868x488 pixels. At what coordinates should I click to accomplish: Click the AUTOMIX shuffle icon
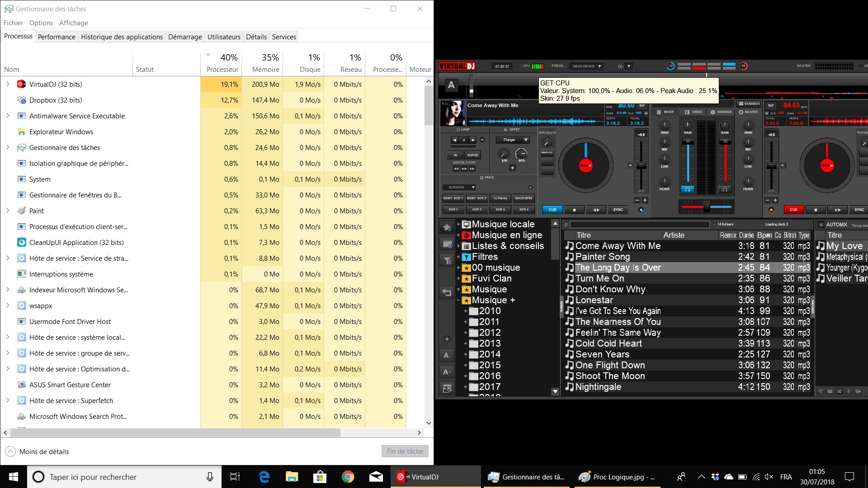[821, 225]
